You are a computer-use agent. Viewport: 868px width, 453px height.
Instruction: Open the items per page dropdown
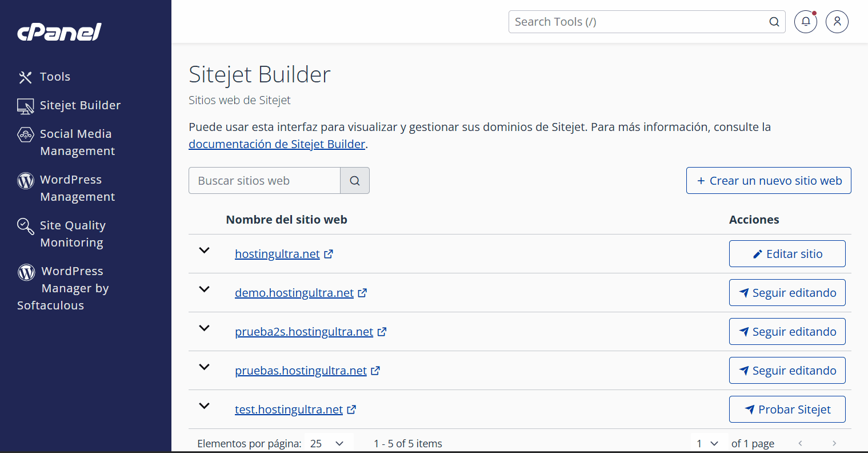[x=327, y=443]
